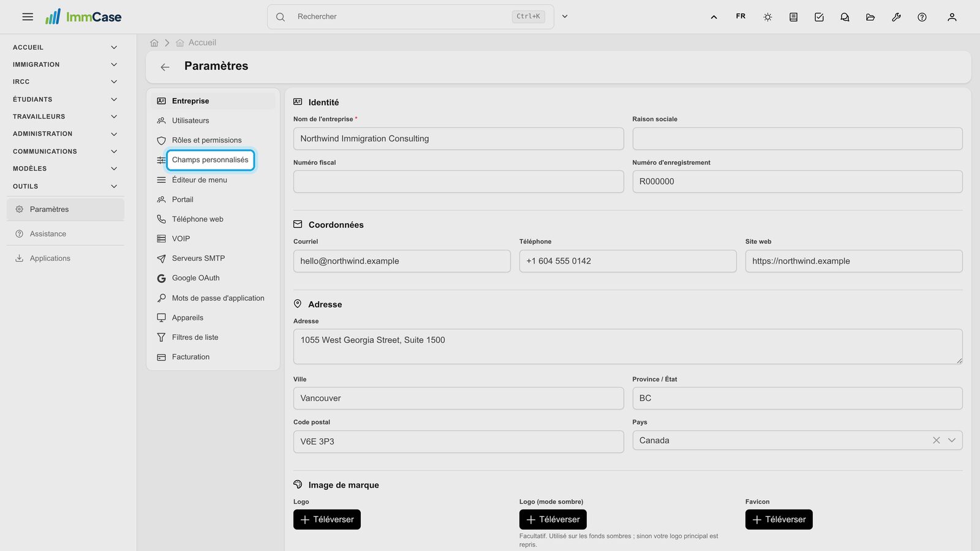Clear the Canada country selection
The image size is (980, 551).
coord(936,440)
